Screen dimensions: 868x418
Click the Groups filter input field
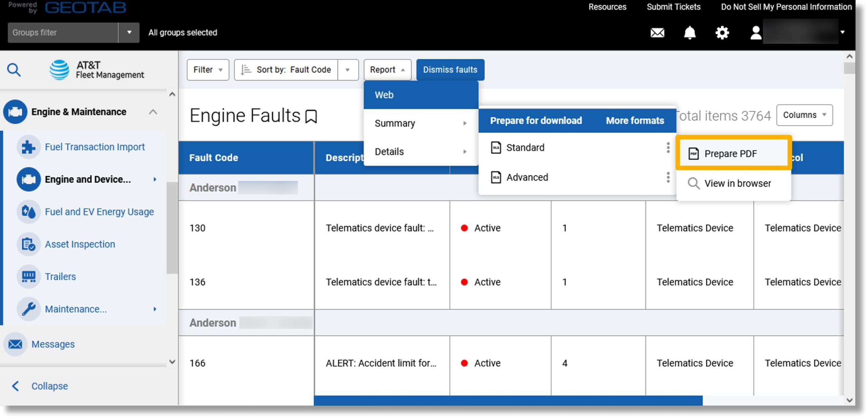[x=63, y=33]
